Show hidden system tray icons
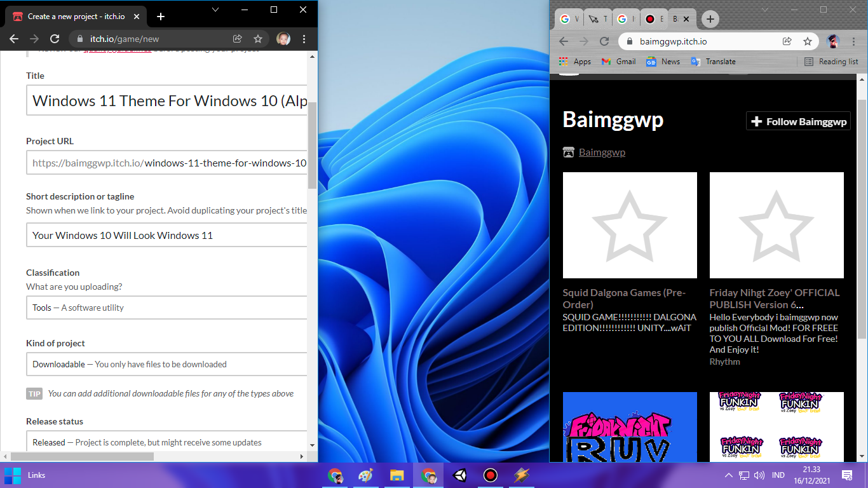 729,475
